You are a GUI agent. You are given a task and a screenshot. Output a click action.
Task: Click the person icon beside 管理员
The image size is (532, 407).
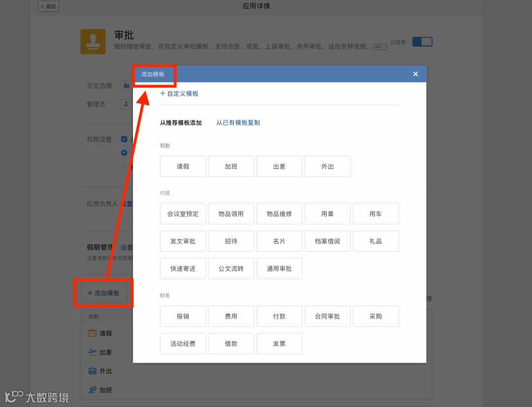click(126, 104)
